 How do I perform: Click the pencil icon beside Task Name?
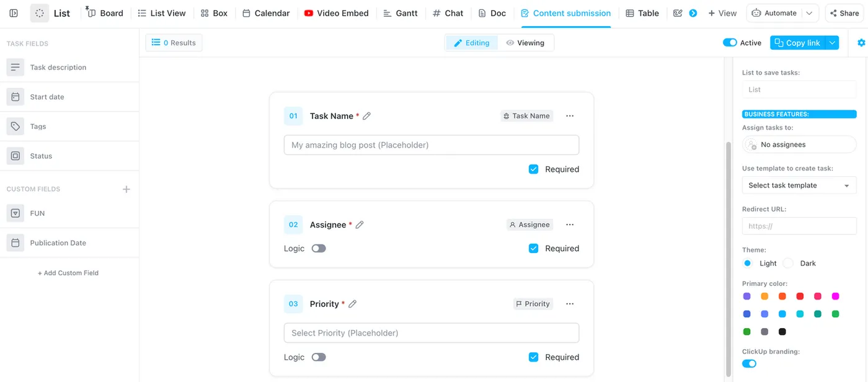pos(367,116)
